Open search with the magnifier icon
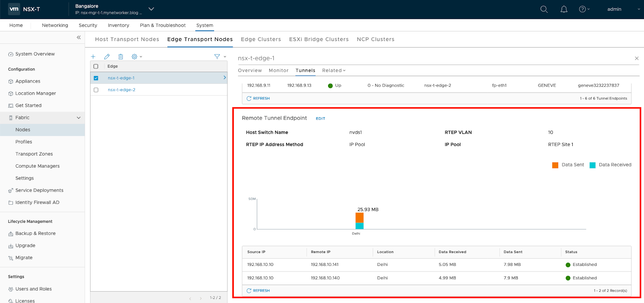 (544, 9)
